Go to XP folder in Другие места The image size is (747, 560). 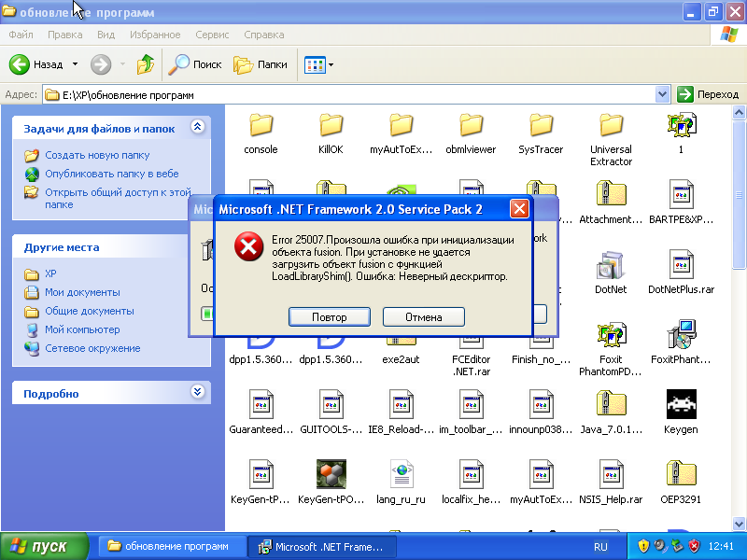(50, 273)
